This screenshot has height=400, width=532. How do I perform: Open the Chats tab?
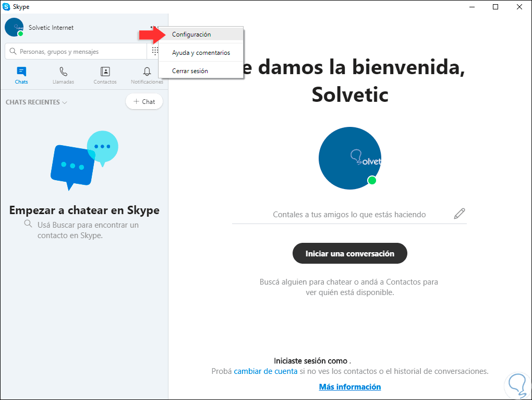point(21,75)
